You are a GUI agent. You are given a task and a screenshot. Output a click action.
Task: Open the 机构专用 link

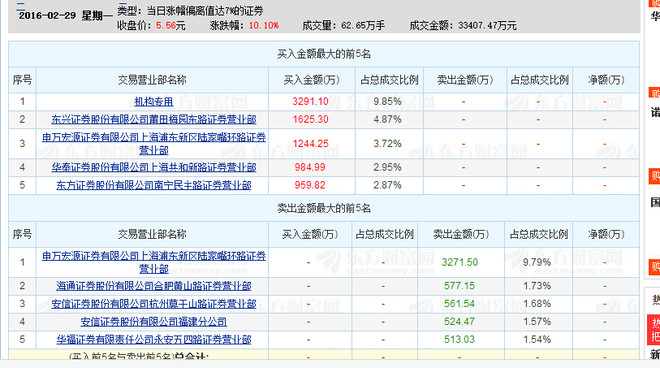click(154, 101)
